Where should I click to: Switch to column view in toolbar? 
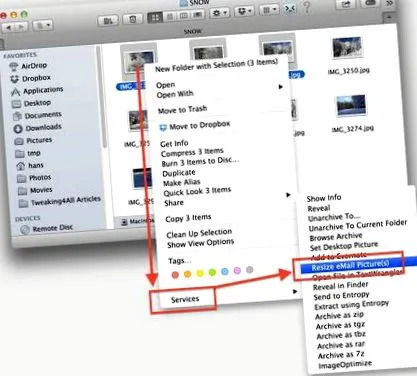(184, 16)
